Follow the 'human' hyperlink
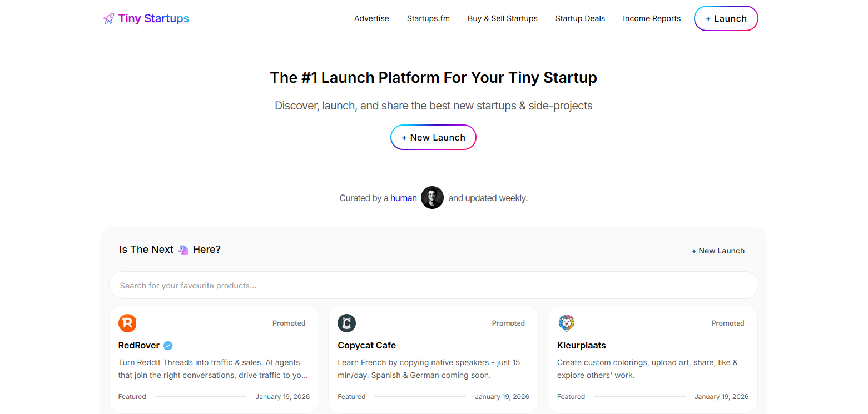This screenshot has width=868, height=414. click(404, 198)
